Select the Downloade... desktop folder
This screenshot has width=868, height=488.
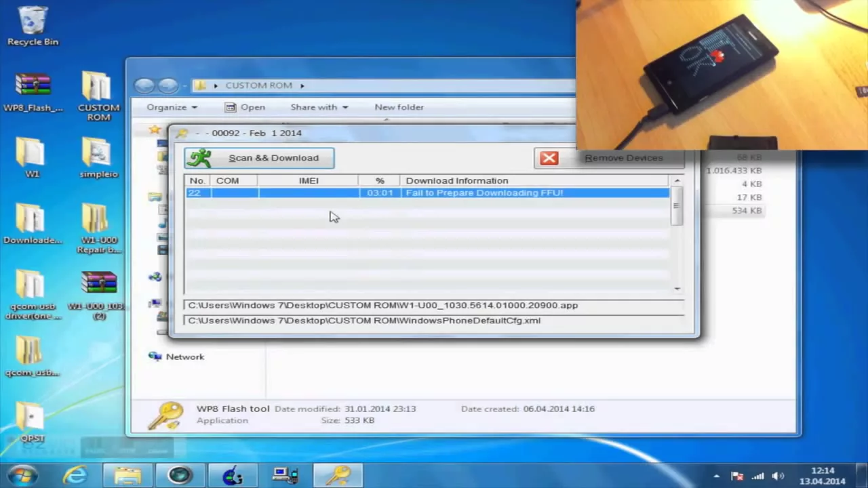pos(32,224)
